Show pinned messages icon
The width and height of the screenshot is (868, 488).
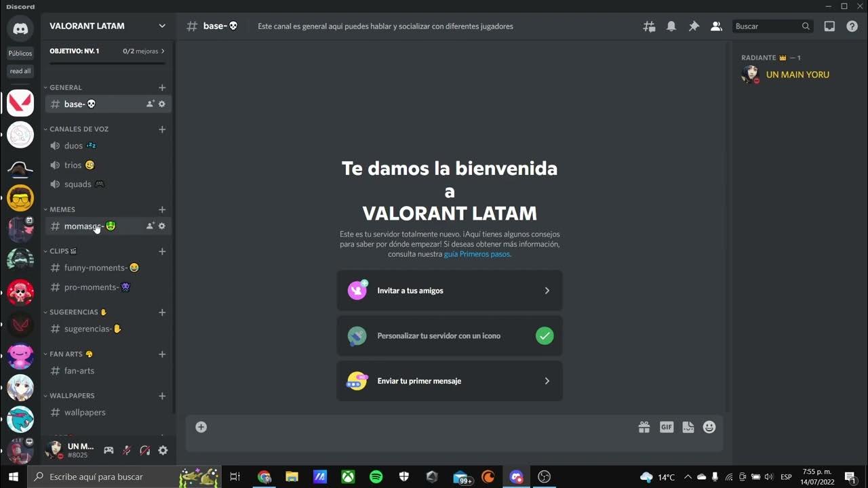pos(694,26)
